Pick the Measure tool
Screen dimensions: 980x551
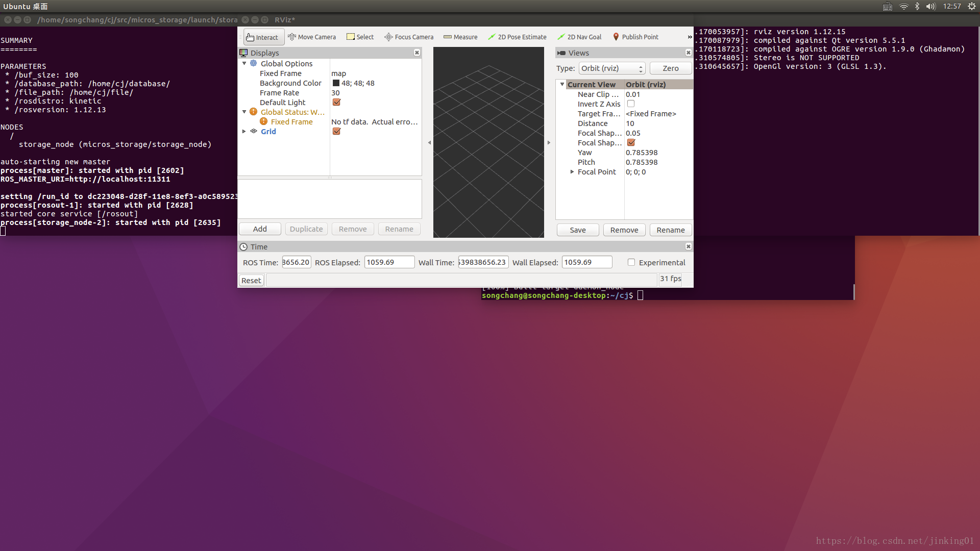pyautogui.click(x=460, y=37)
